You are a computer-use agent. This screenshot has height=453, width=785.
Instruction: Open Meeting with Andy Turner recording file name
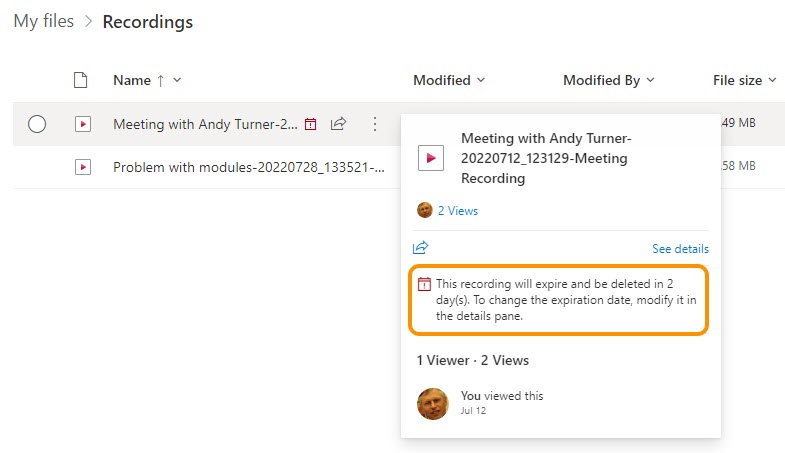205,124
